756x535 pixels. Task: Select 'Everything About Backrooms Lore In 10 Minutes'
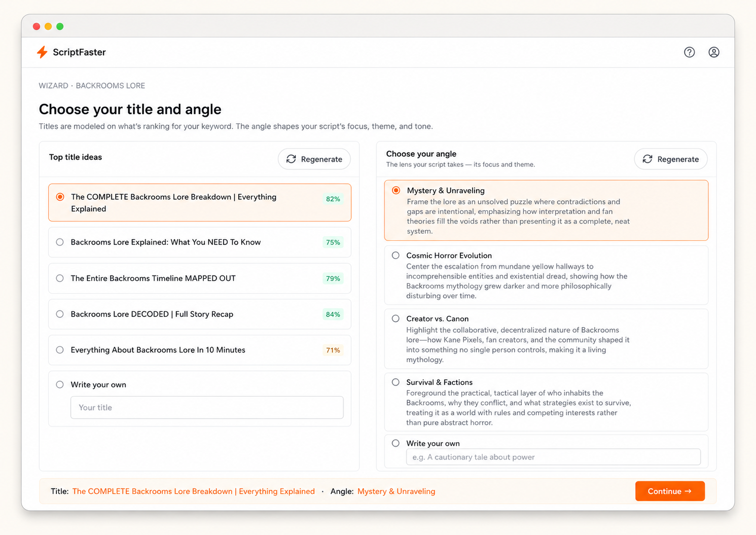(x=200, y=350)
